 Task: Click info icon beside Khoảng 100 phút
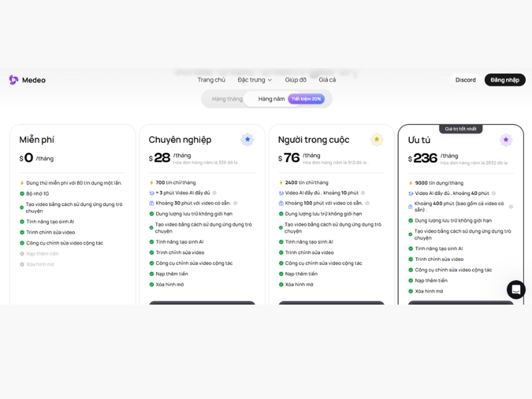tap(366, 203)
